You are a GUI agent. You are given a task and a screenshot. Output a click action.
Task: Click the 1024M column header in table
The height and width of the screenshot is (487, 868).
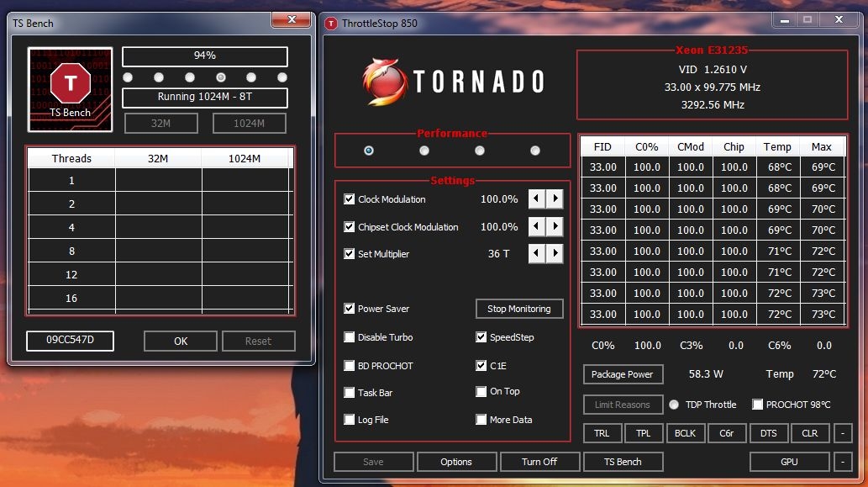[245, 158]
